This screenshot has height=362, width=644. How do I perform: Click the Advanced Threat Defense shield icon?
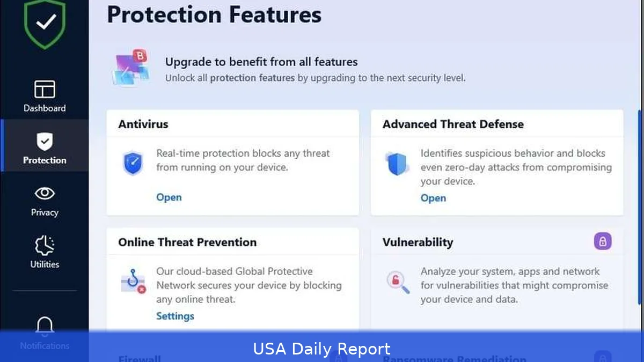click(x=396, y=162)
